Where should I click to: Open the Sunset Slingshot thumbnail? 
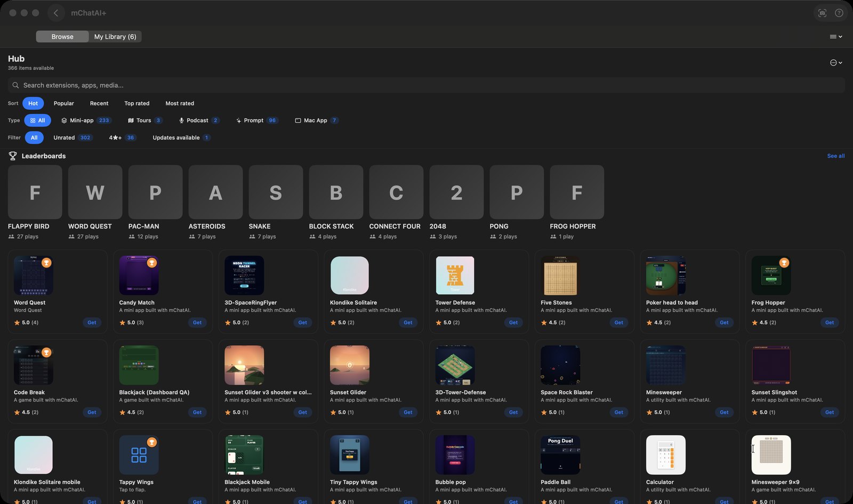[771, 365]
